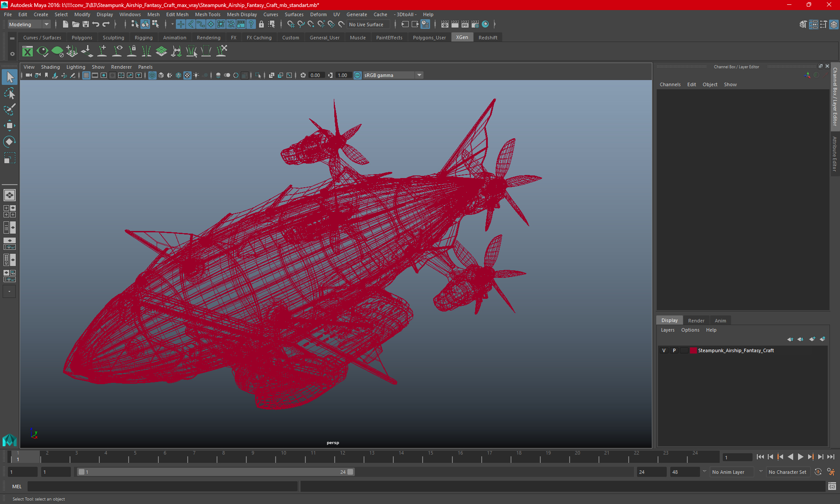Click the Undo arrow icon

pos(96,24)
